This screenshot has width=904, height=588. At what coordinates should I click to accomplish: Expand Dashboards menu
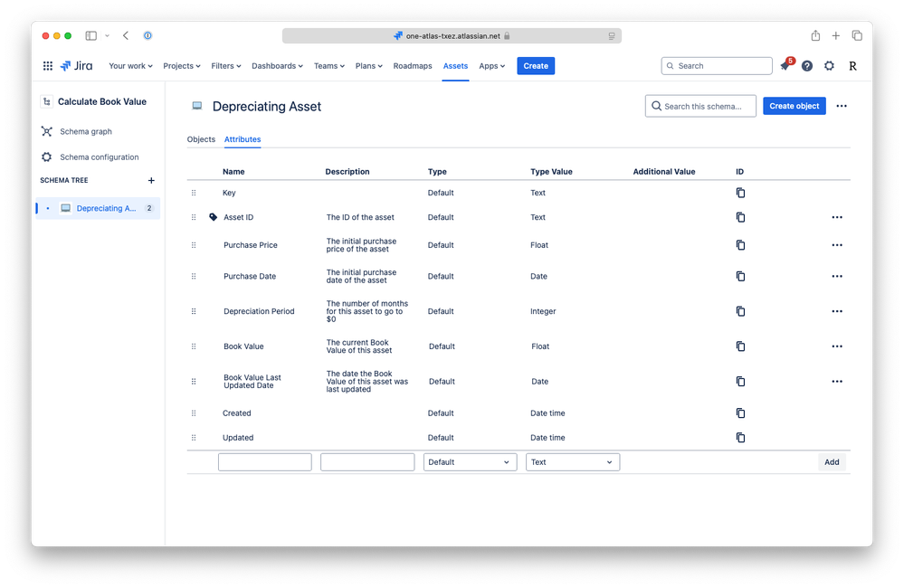coord(277,66)
